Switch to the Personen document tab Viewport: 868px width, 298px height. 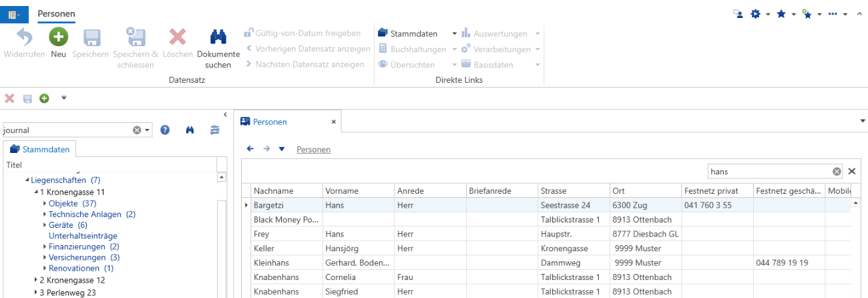(x=270, y=122)
